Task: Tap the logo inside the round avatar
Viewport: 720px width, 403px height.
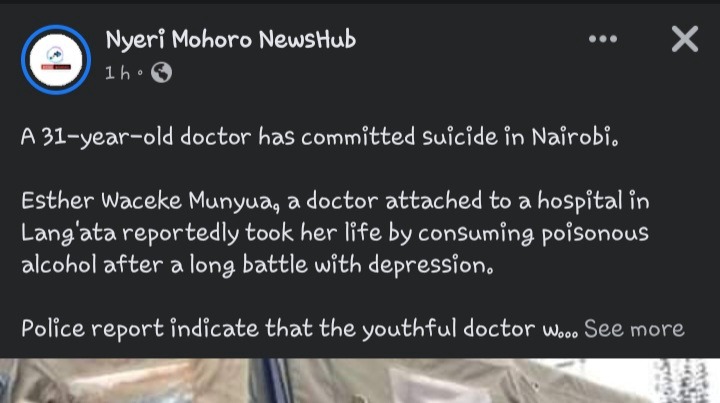Action: point(56,59)
